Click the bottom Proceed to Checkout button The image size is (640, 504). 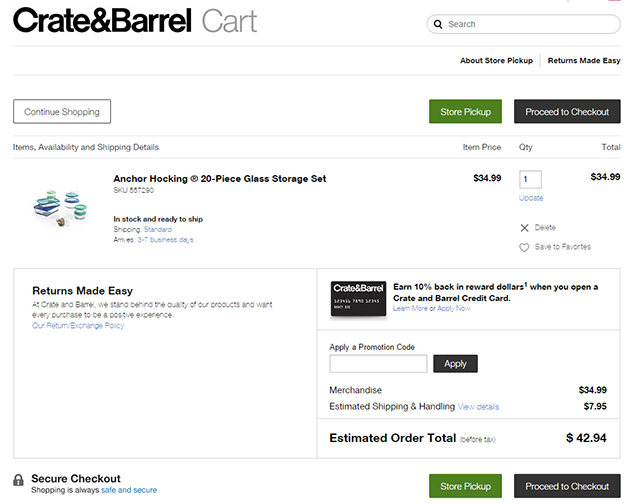[x=567, y=486]
